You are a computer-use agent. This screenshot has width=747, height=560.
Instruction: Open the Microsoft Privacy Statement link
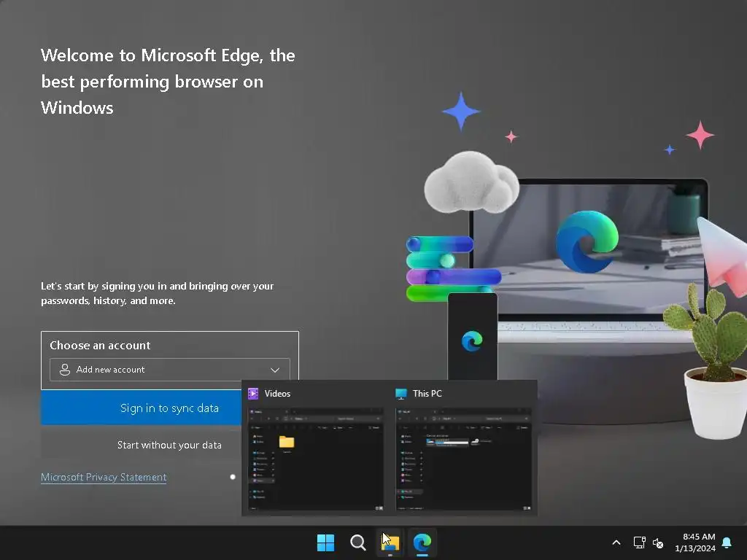coord(104,477)
